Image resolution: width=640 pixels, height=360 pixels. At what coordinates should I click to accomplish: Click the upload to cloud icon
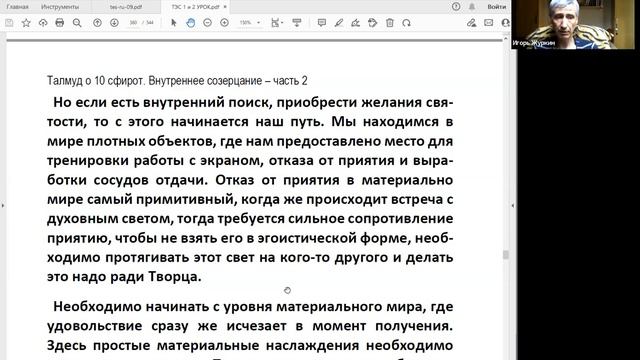point(43,23)
